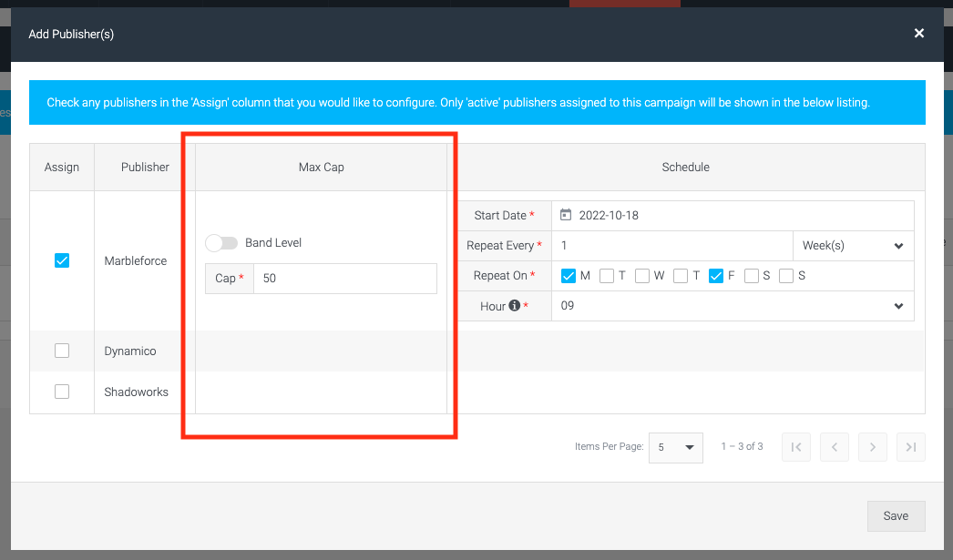The height and width of the screenshot is (560, 953).
Task: Click the Repeat Every number field
Action: click(672, 245)
